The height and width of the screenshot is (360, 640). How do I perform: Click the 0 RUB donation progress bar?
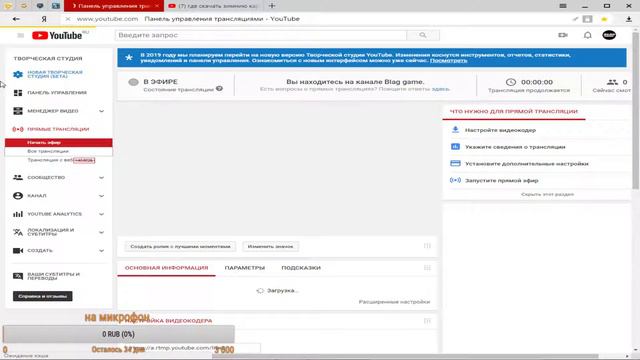[118, 334]
